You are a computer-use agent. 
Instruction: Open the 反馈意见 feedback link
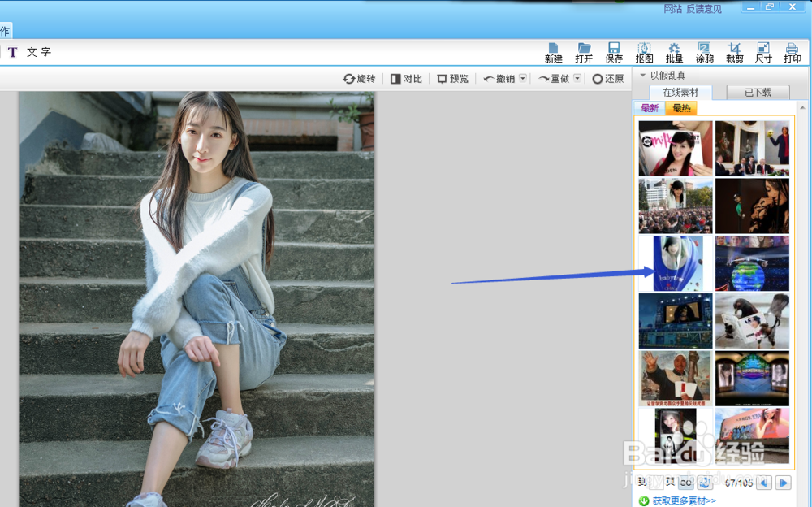(x=704, y=9)
